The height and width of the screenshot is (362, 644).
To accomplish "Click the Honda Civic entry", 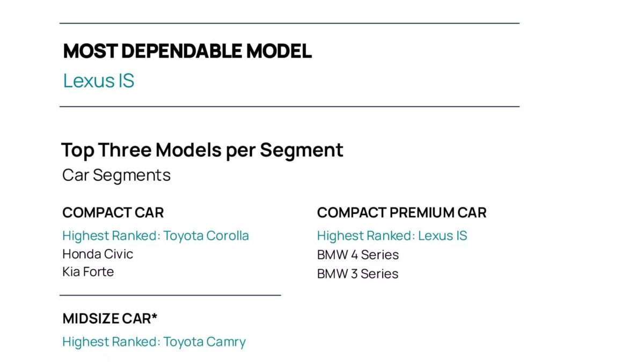I will coord(98,254).
